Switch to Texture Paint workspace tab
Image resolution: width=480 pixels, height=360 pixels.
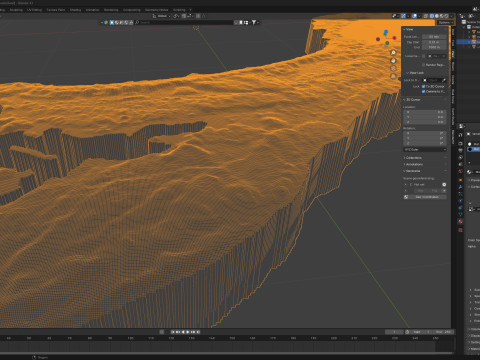pos(56,10)
